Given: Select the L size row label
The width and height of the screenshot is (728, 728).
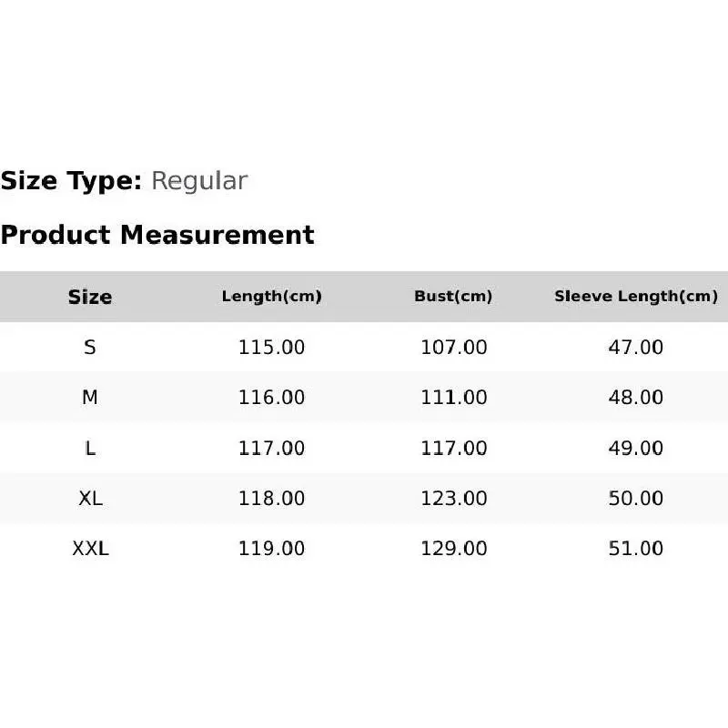Looking at the screenshot, I should tap(90, 448).
